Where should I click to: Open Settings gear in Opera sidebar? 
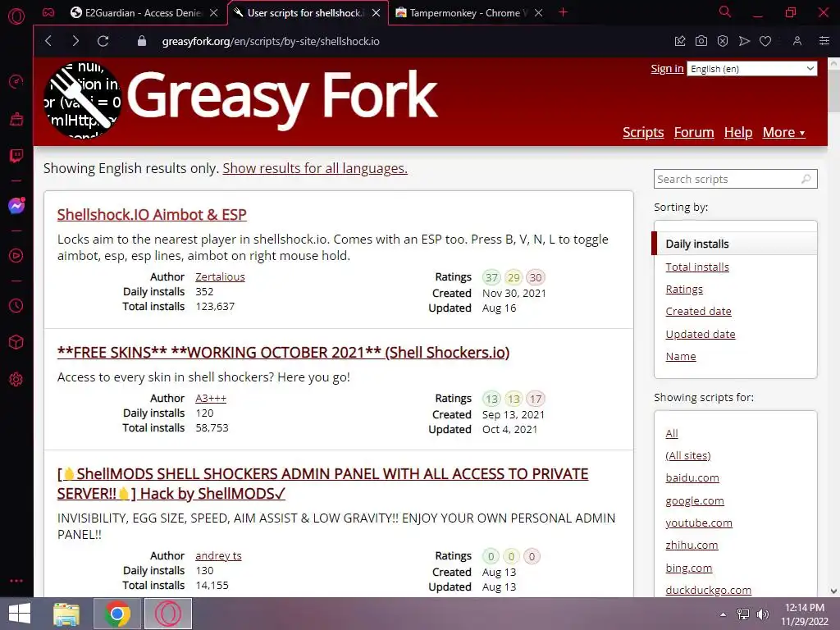click(x=16, y=379)
